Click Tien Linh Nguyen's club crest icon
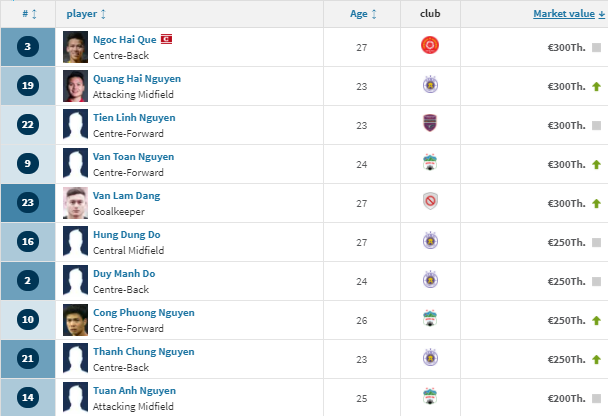This screenshot has height=416, width=608. point(430,124)
